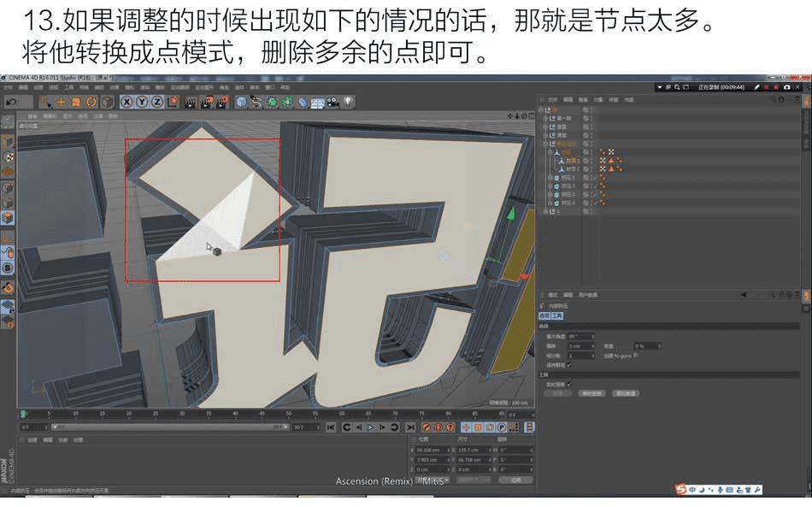Click the green array modeling icon beside the deformer
This screenshot has width=812, height=507.
point(287,102)
